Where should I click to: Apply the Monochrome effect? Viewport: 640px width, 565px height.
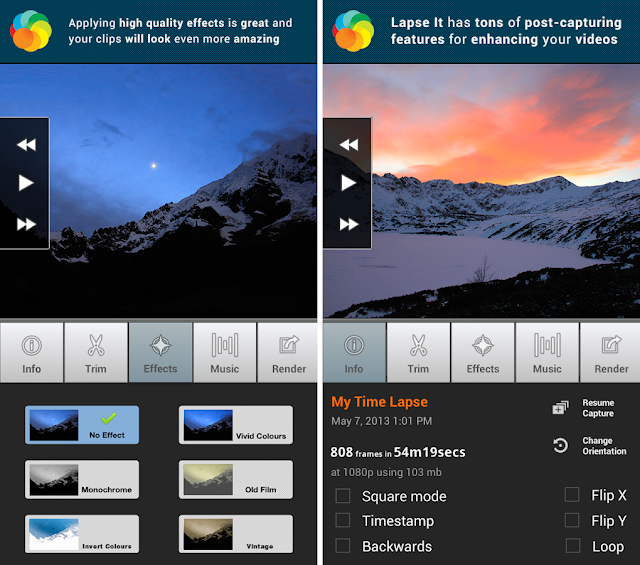click(82, 480)
